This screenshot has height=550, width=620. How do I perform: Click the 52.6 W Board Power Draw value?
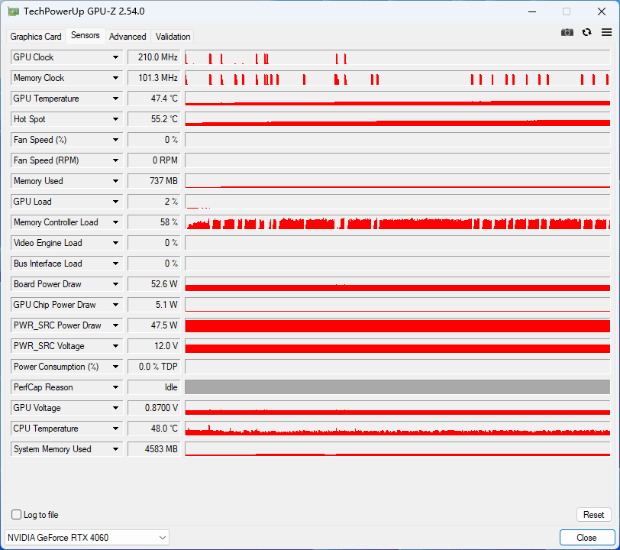(x=153, y=284)
